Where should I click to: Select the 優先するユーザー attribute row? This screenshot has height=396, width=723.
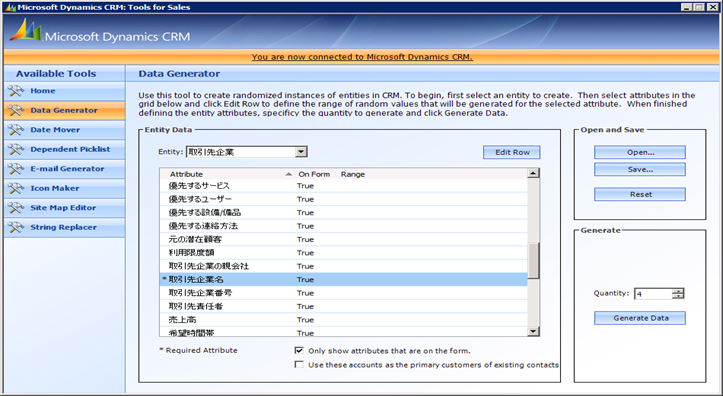[344, 199]
